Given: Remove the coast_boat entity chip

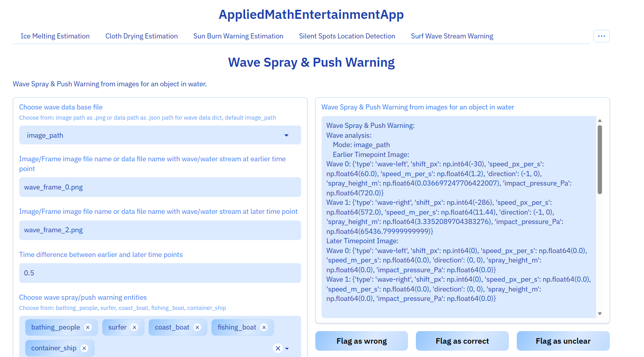Looking at the screenshot, I should coord(197,327).
